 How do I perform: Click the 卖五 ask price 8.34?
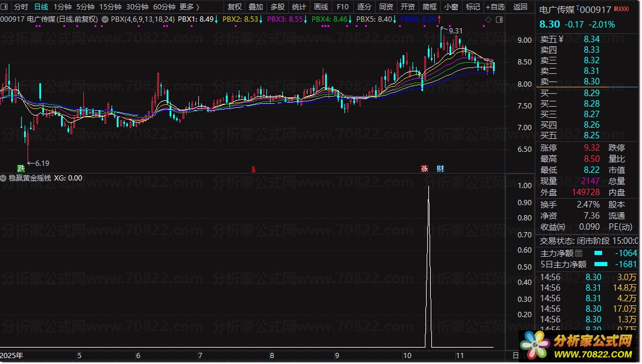[x=592, y=39]
